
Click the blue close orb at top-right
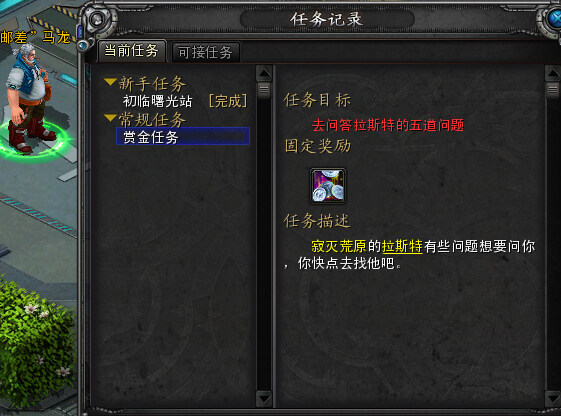click(x=554, y=19)
